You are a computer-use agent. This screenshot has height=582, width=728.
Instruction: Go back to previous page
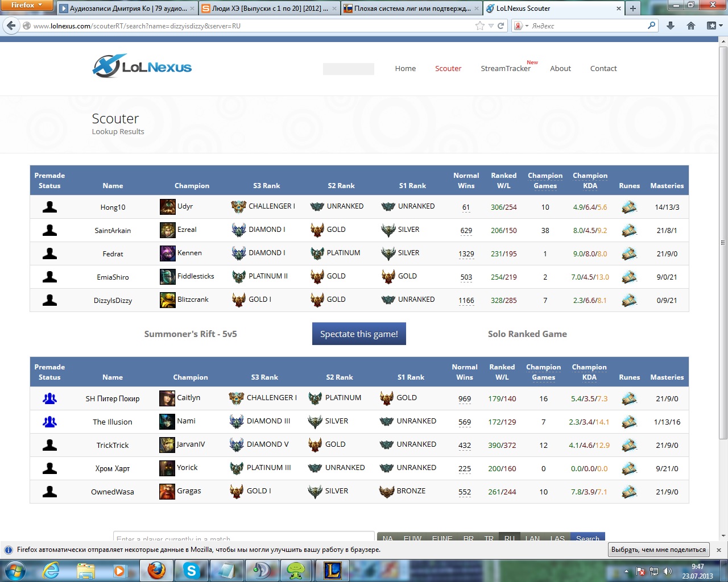[11, 26]
